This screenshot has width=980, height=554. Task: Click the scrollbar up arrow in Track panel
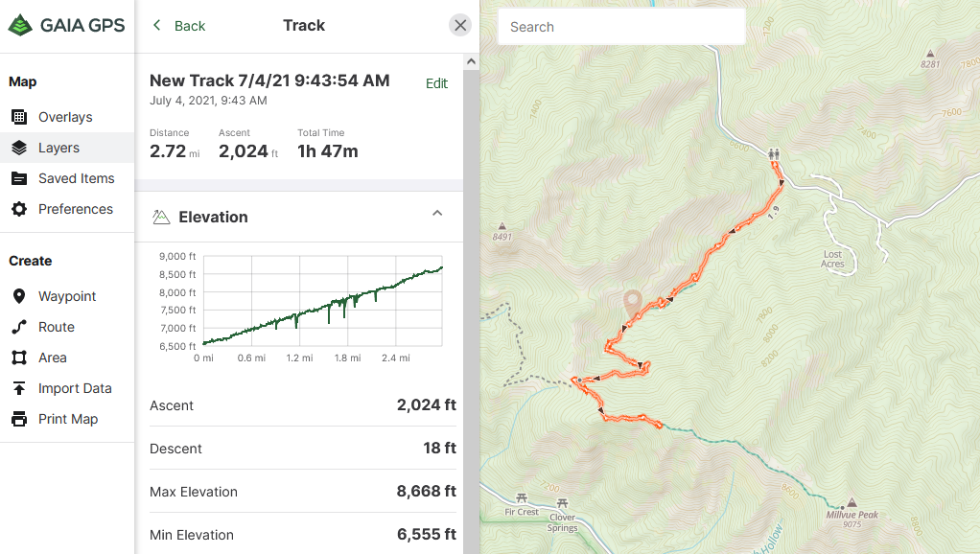(x=471, y=61)
